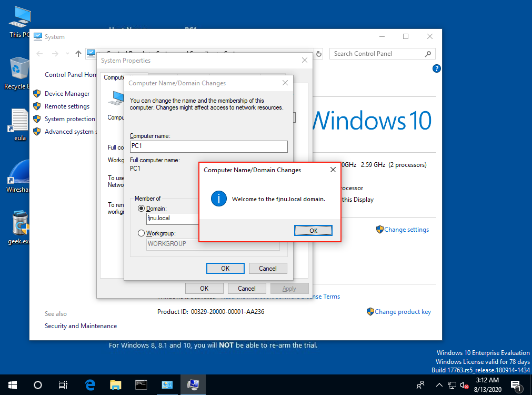532x395 pixels.
Task: Open the People icon in the system tray
Action: tap(420, 385)
